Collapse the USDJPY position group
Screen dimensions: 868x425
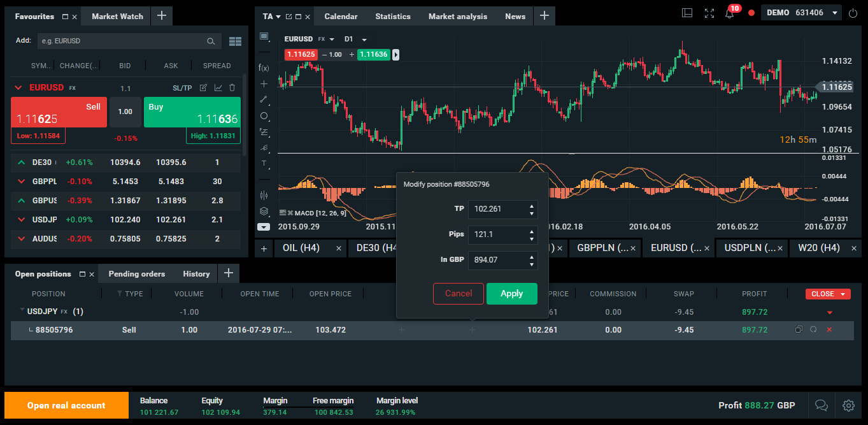pos(22,312)
